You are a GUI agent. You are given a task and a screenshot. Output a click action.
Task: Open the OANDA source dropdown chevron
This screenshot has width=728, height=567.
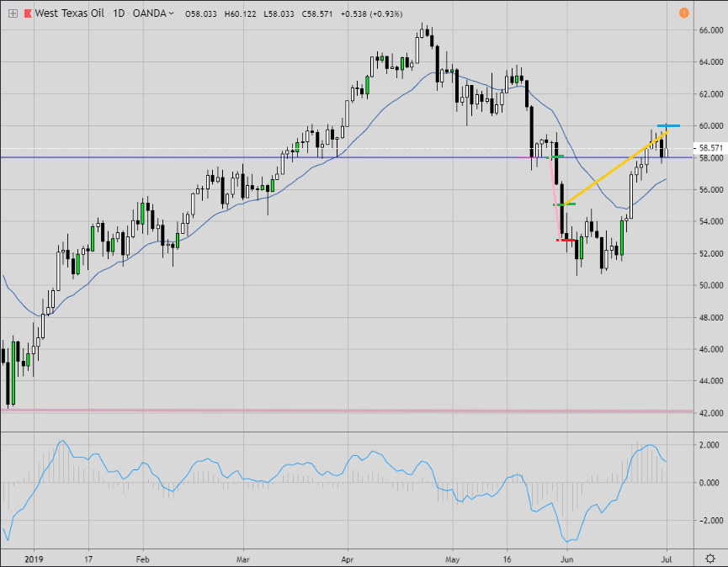[x=172, y=13]
